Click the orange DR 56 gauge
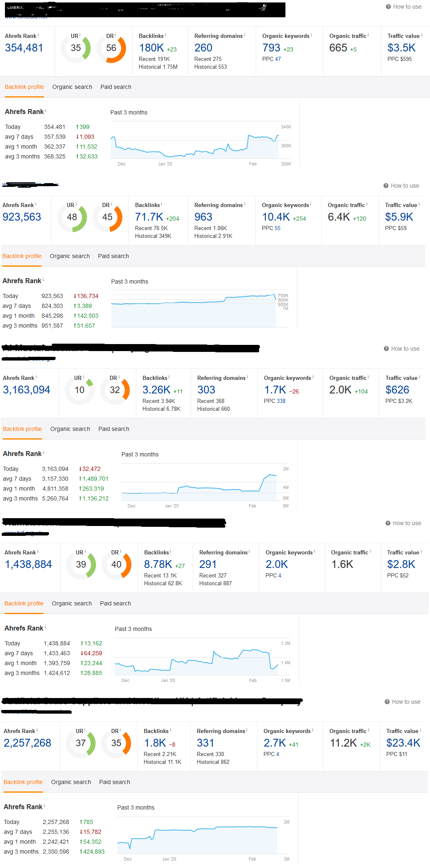This screenshot has width=430, height=868. [111, 48]
